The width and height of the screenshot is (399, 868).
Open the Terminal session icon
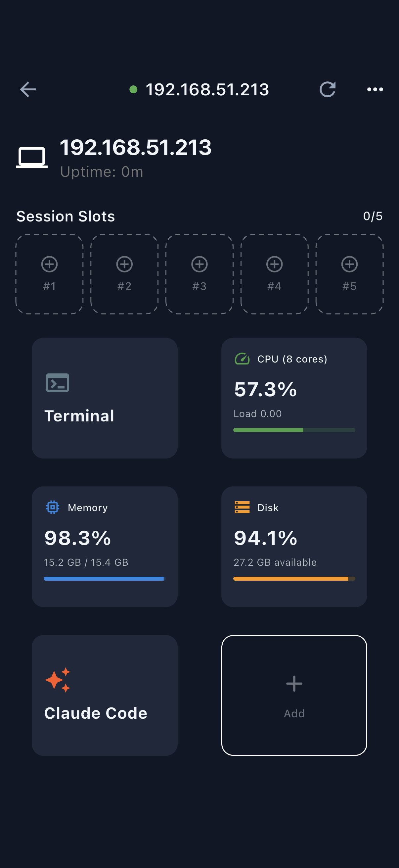[57, 382]
